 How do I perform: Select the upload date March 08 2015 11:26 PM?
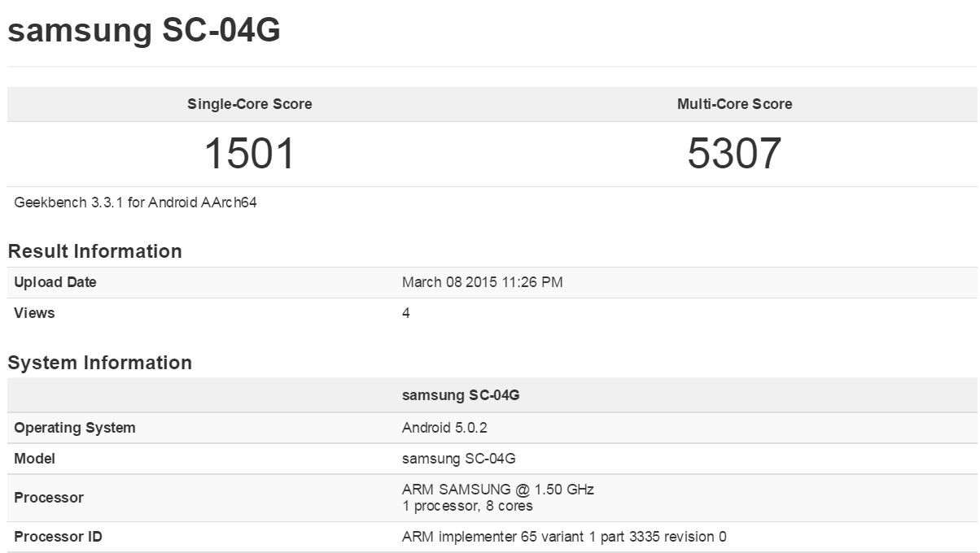point(482,282)
